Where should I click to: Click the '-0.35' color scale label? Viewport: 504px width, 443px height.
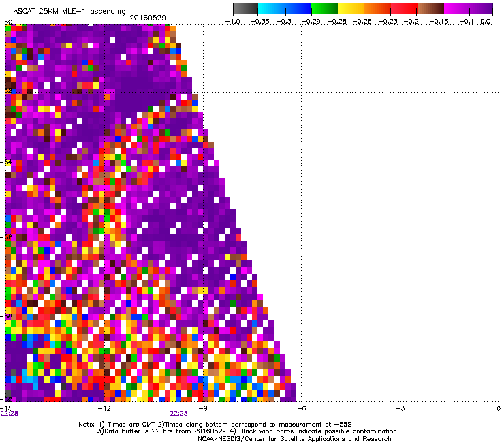coord(259,22)
